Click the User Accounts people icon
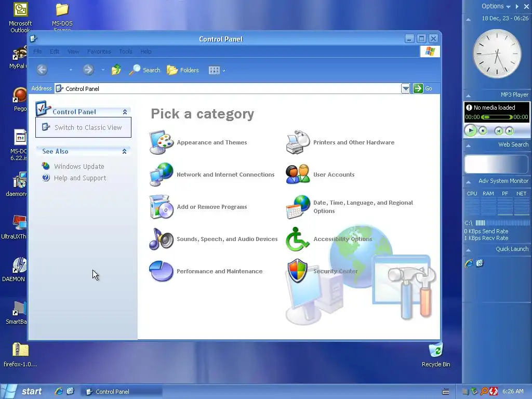 tap(298, 175)
